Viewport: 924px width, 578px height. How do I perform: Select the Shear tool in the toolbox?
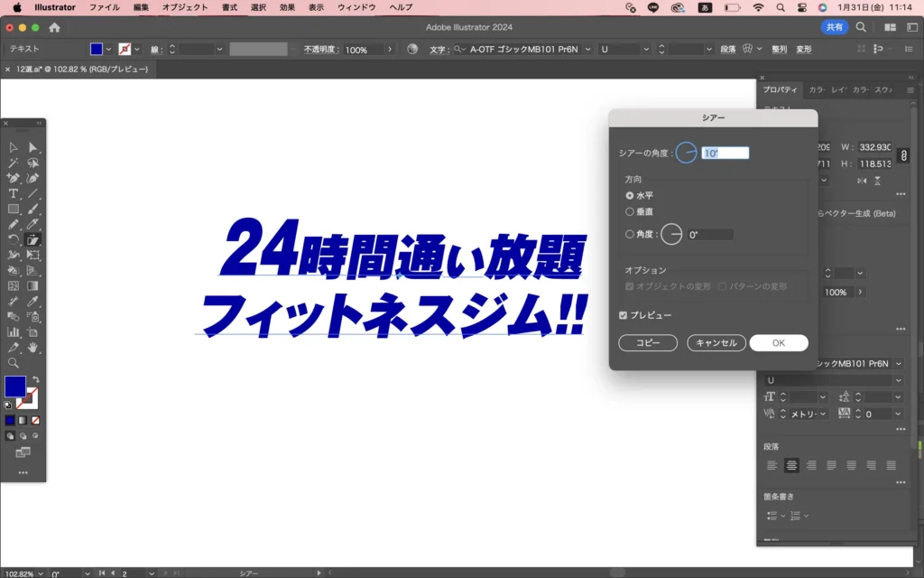pyautogui.click(x=32, y=239)
